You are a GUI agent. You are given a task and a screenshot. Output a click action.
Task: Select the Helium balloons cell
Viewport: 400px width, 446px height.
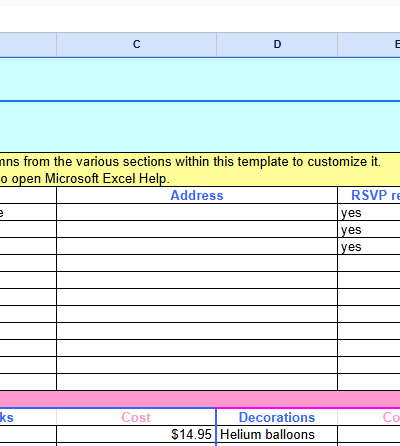[277, 434]
